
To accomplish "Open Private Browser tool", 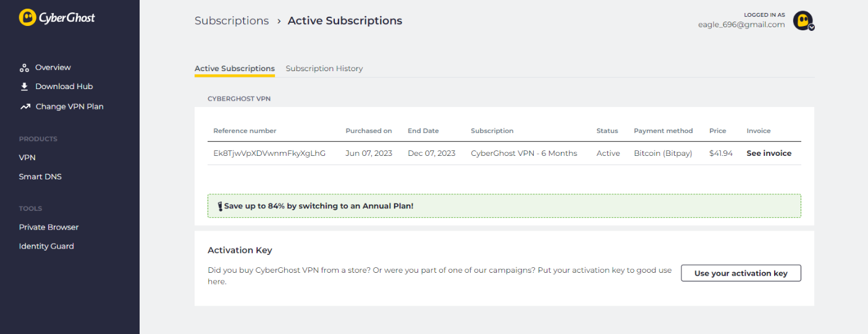I will tap(49, 227).
